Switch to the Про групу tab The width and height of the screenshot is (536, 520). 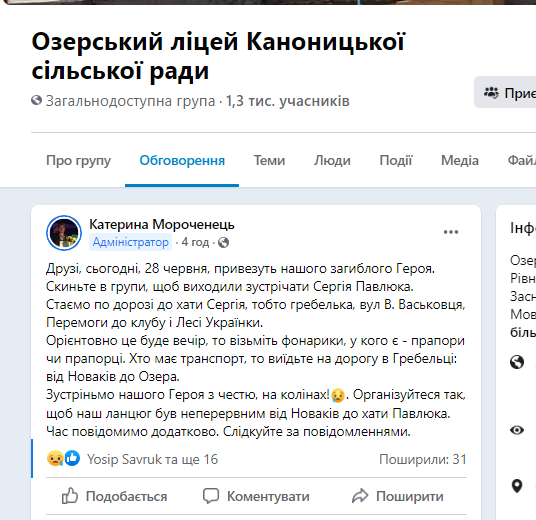point(79,160)
